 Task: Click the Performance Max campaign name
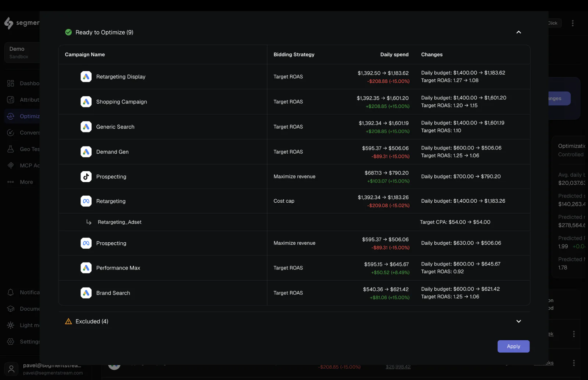pos(118,268)
